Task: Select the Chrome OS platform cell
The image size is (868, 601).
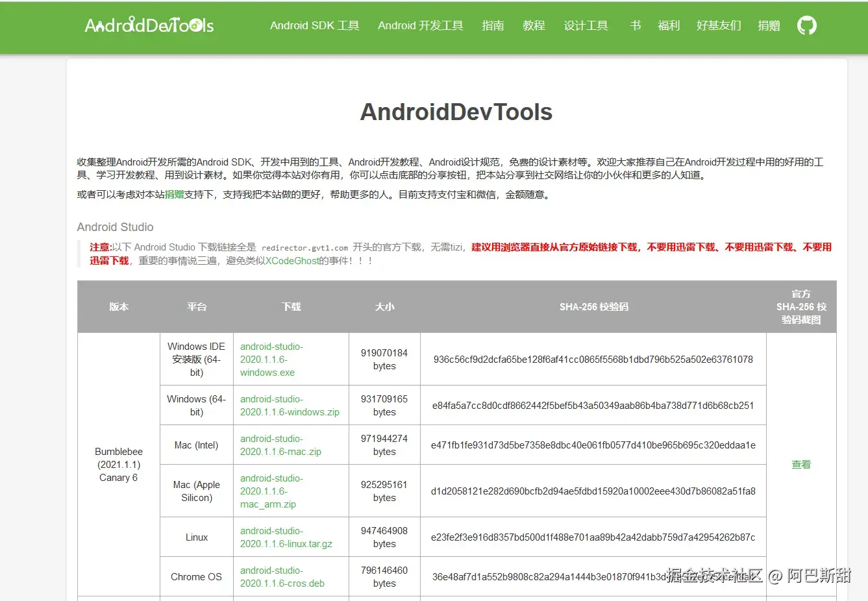Action: pyautogui.click(x=197, y=577)
